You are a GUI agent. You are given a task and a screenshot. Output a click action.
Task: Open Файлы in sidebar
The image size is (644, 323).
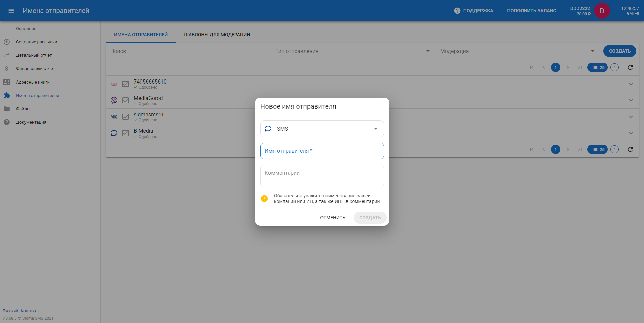click(x=23, y=109)
